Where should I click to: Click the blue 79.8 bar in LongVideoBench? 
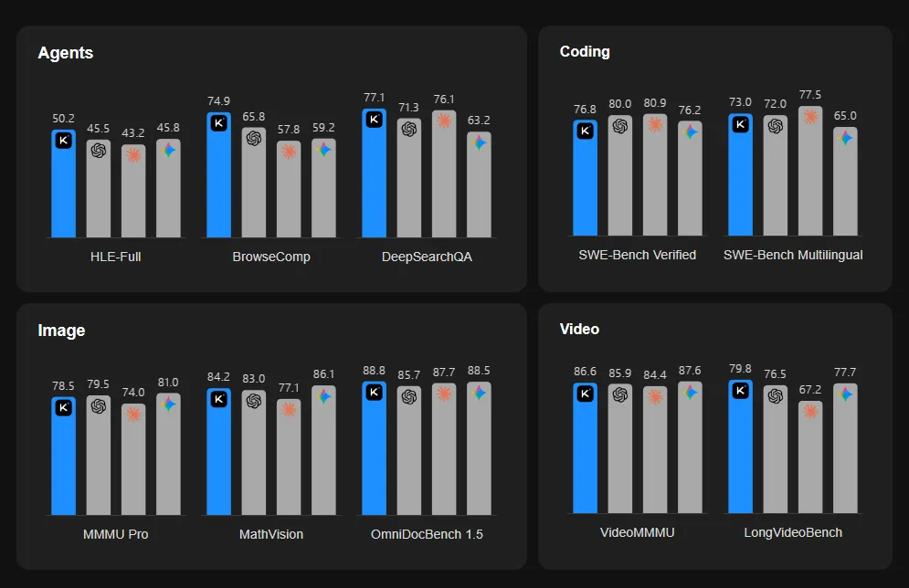pyautogui.click(x=740, y=446)
